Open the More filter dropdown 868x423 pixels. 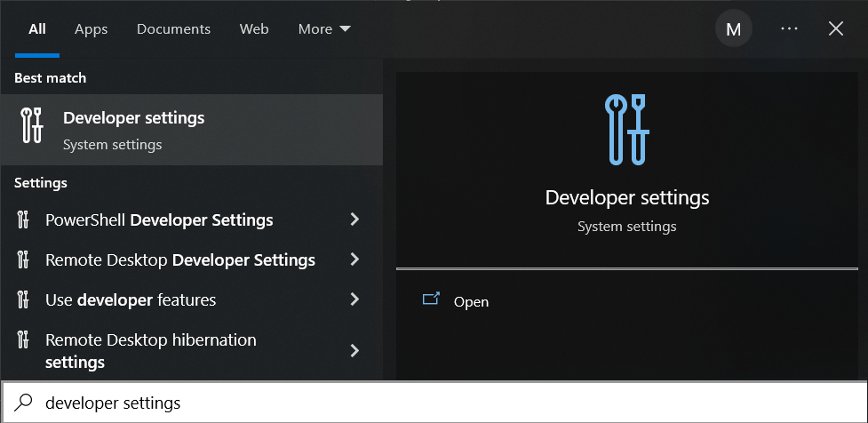click(324, 28)
